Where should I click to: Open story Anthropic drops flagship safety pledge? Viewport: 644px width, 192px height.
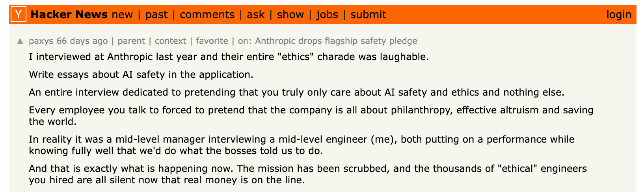click(x=336, y=41)
